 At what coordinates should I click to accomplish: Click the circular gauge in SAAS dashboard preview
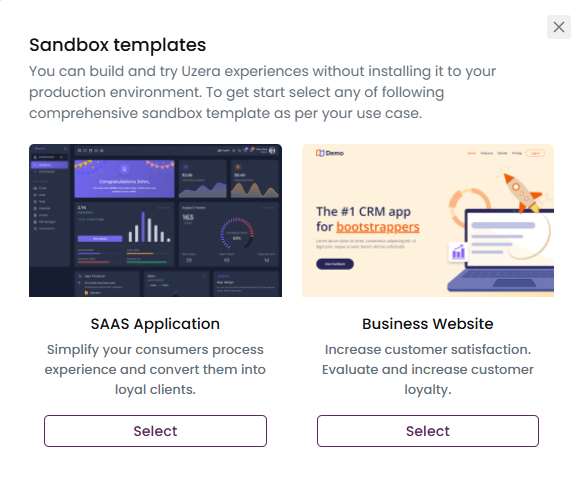[x=237, y=234]
